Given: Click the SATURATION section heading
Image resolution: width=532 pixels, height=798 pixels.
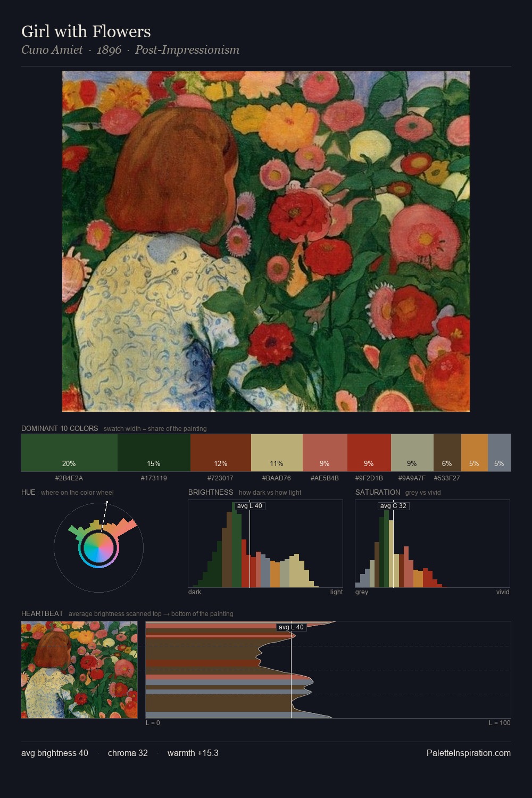Looking at the screenshot, I should tap(378, 492).
